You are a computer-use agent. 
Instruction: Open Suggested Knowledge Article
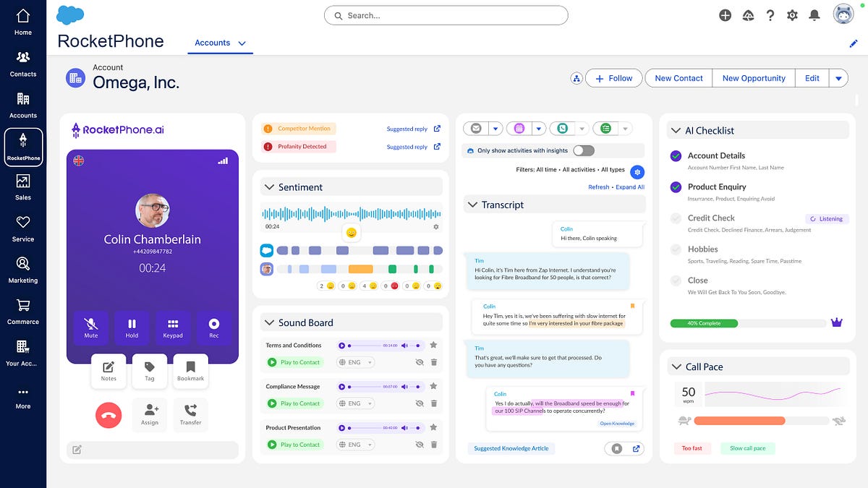coord(511,448)
